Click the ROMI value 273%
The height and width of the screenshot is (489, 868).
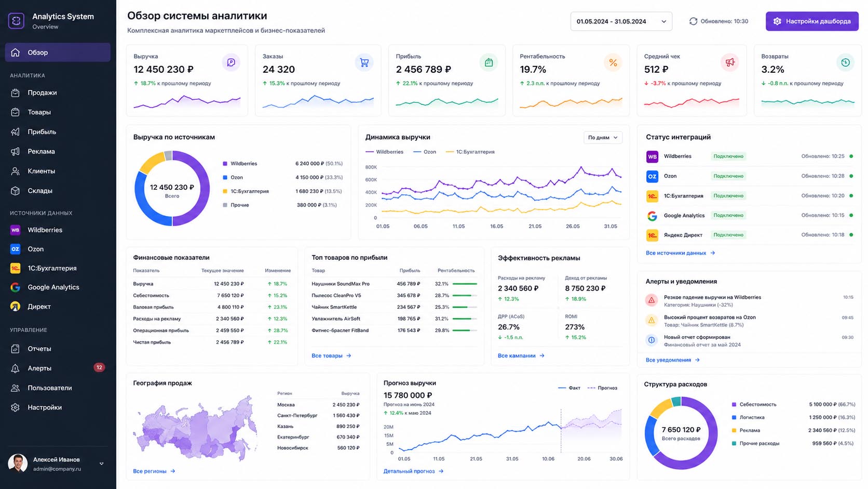575,327
